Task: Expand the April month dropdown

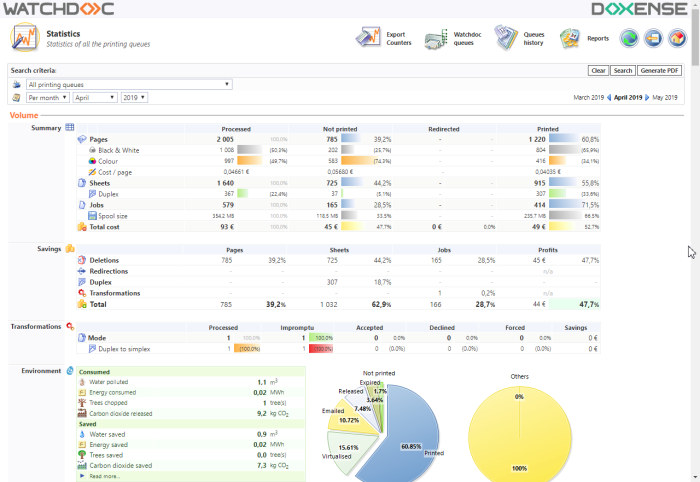Action: tap(95, 98)
